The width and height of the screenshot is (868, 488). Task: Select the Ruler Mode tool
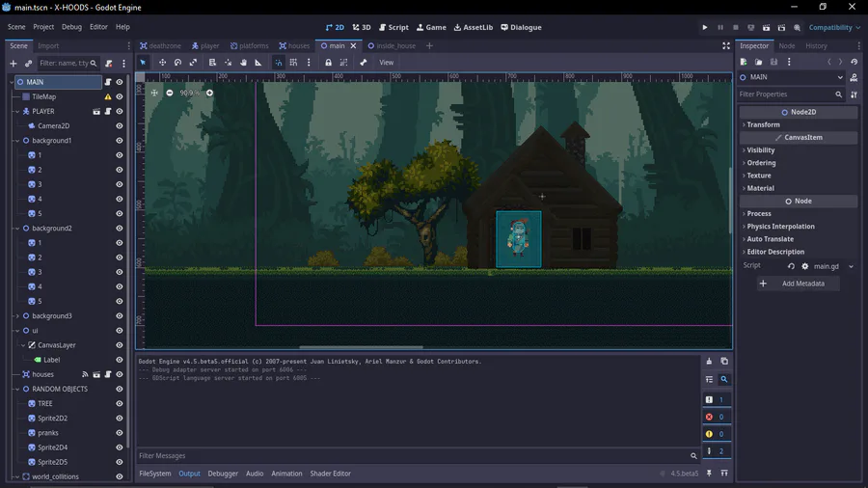coord(258,63)
